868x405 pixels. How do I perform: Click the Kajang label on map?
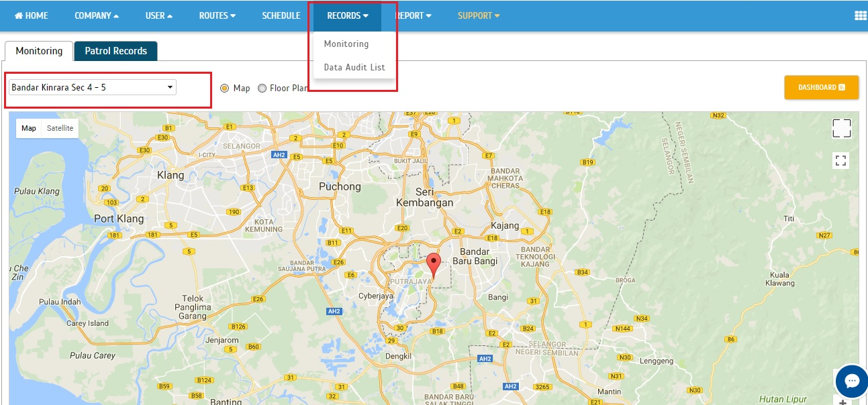pos(505,225)
